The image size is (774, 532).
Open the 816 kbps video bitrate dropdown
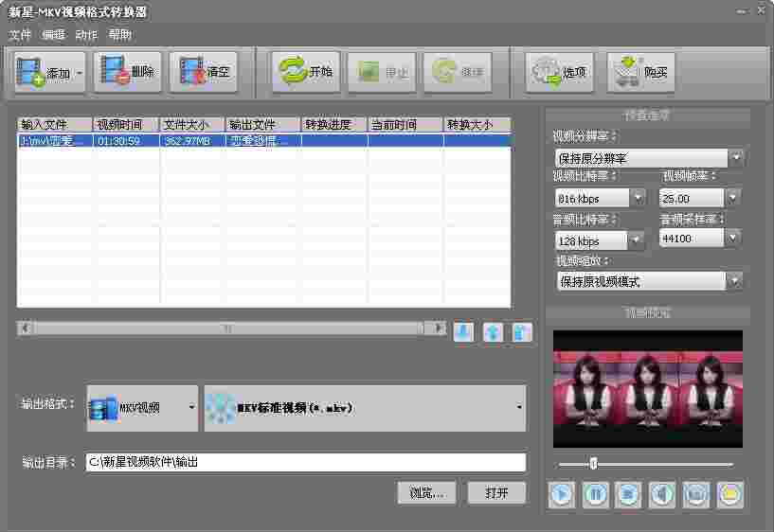(x=638, y=198)
